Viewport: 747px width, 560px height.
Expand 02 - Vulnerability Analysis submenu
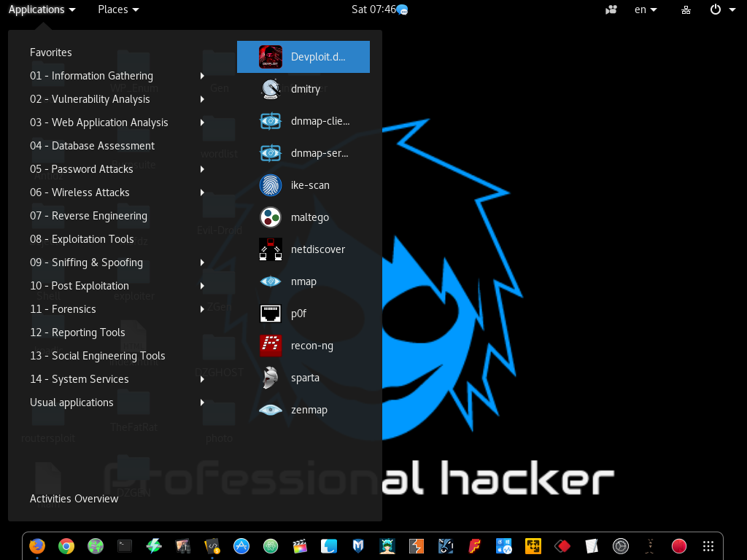pos(203,99)
